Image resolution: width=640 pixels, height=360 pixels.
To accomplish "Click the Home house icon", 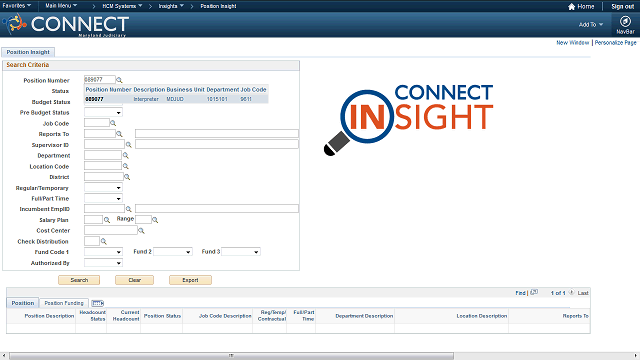I will tap(571, 7).
